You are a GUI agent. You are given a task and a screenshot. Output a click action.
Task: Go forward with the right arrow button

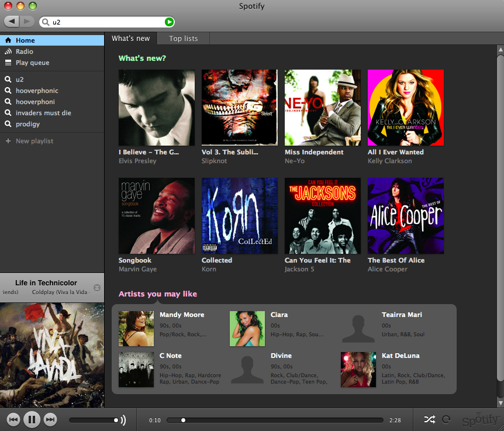pyautogui.click(x=27, y=22)
